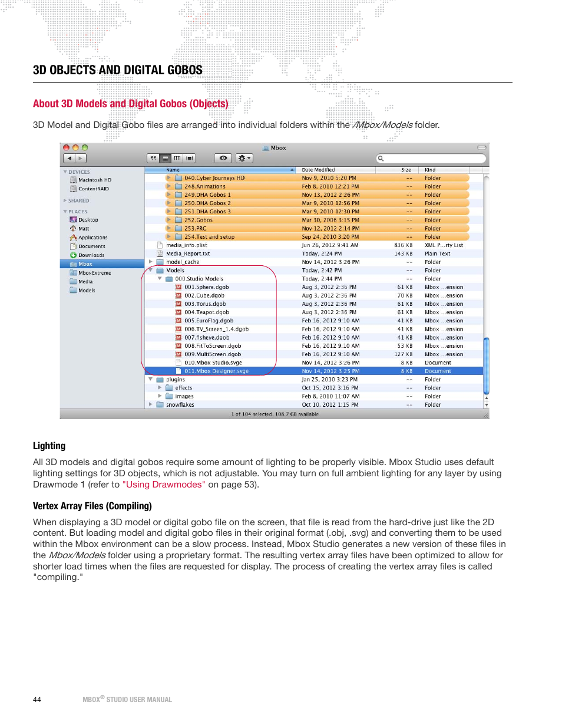The width and height of the screenshot is (562, 728).
Task: Select the 002.Cube.dgob file icon
Action: [178, 296]
